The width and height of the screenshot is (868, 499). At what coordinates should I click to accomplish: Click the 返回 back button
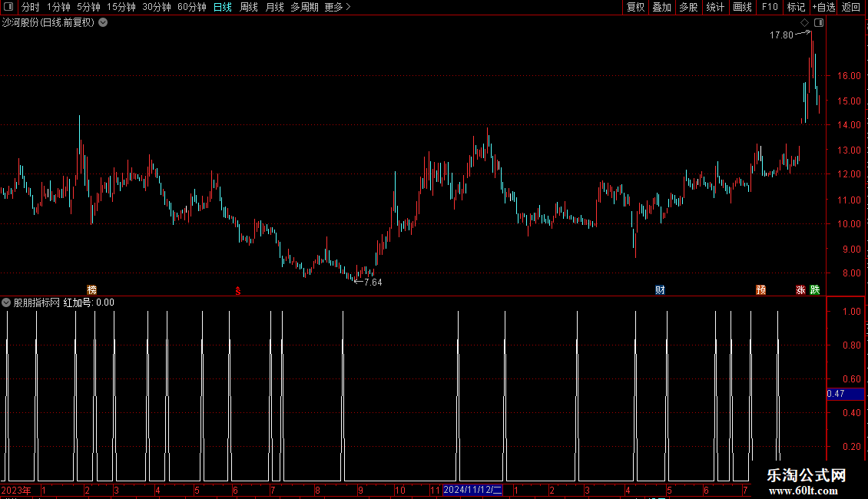[851, 7]
